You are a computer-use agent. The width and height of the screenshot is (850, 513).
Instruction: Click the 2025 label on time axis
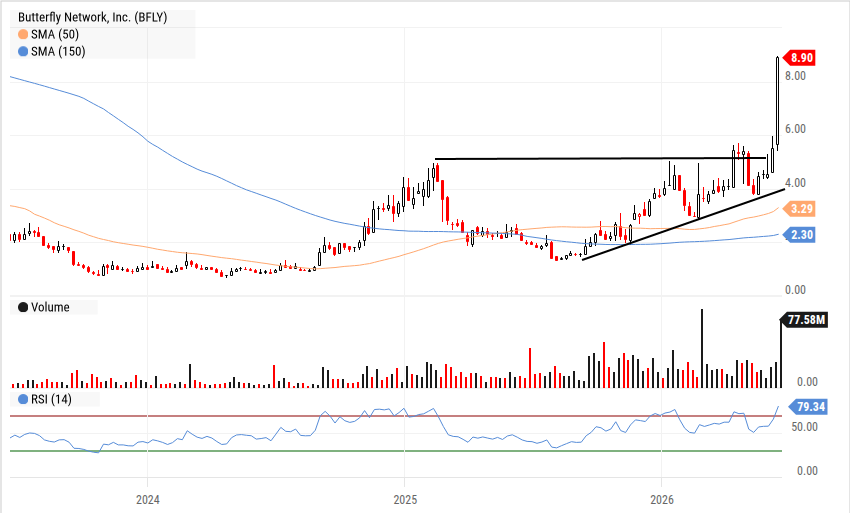pos(405,499)
